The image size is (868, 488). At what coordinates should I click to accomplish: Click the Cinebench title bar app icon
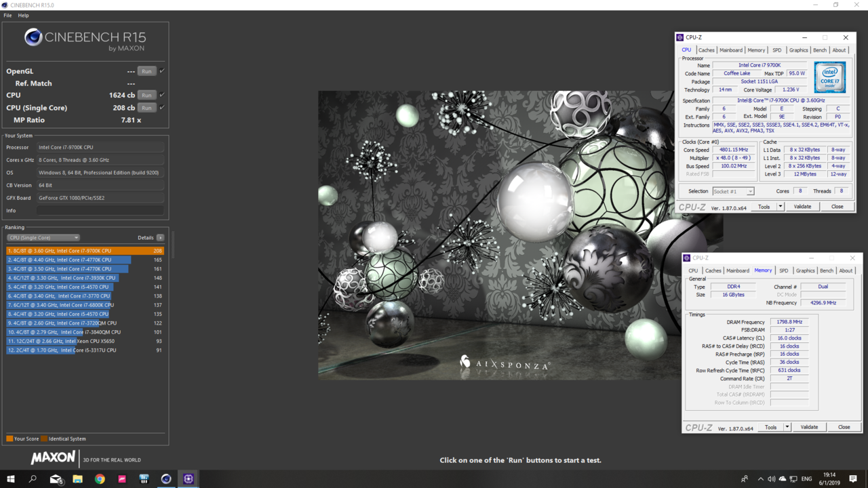point(5,5)
